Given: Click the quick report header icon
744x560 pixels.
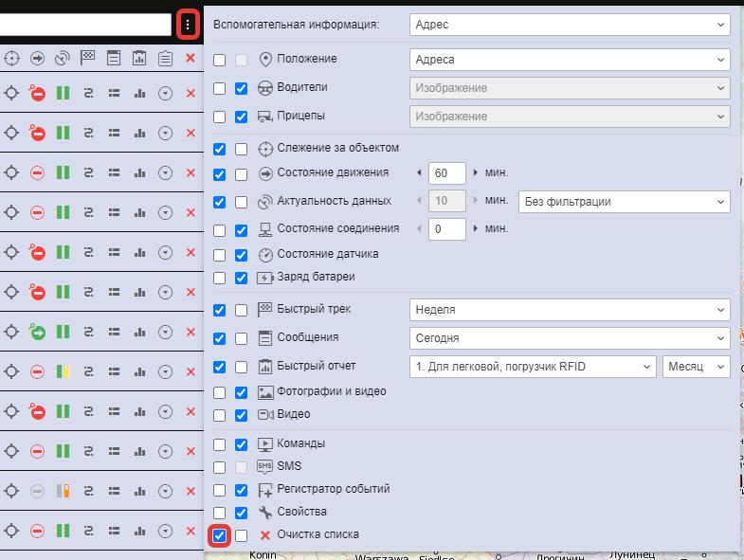Looking at the screenshot, I should [139, 58].
